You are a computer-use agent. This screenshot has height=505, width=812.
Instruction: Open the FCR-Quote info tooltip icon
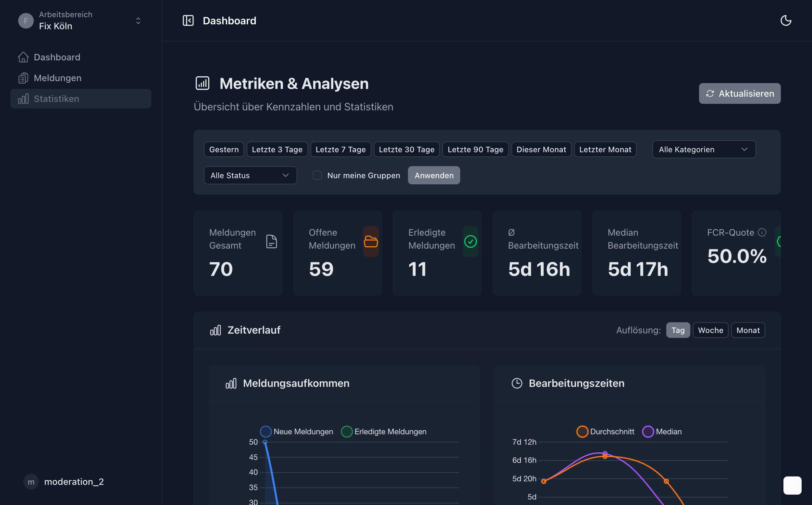(x=762, y=232)
